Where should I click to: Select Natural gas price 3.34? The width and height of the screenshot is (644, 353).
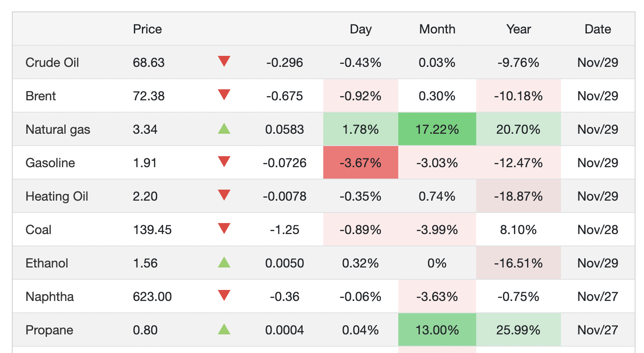pyautogui.click(x=145, y=130)
